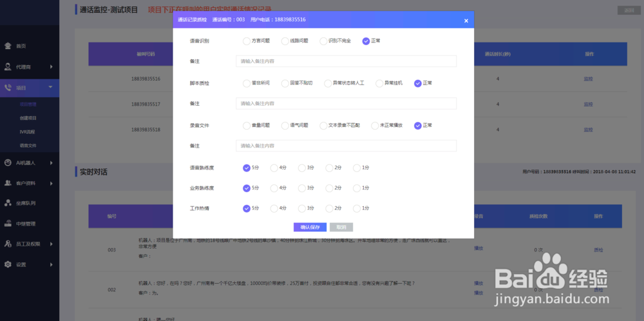Click the 被叫号码 column header
This screenshot has height=321, width=644.
(146, 54)
